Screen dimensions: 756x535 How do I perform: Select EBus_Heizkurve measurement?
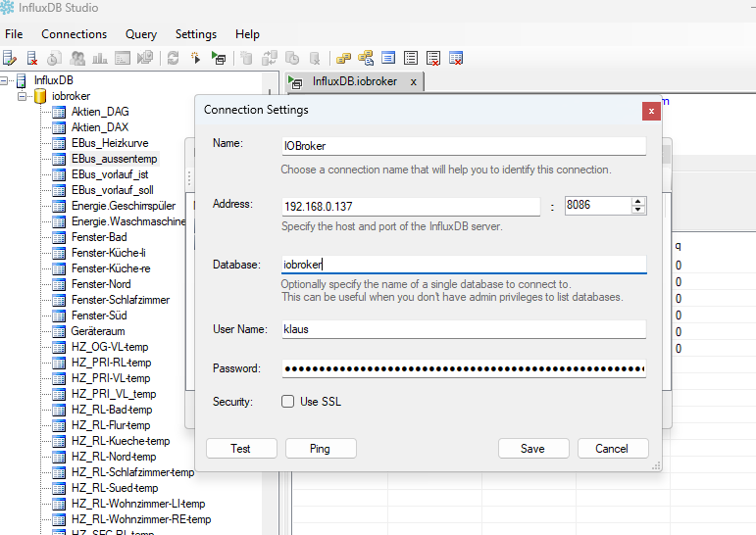110,143
